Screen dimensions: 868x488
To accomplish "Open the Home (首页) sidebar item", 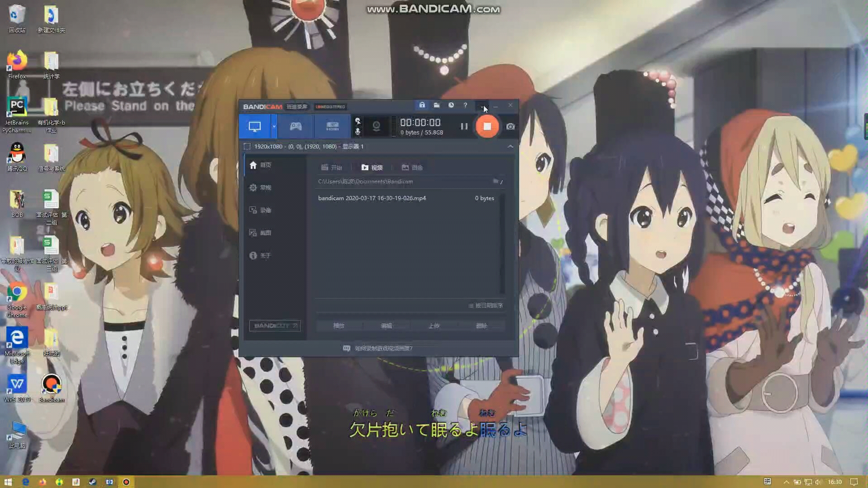I will coord(275,165).
